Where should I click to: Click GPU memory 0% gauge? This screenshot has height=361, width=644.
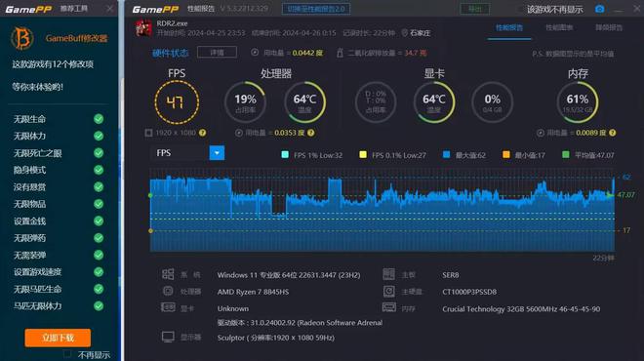(492, 102)
